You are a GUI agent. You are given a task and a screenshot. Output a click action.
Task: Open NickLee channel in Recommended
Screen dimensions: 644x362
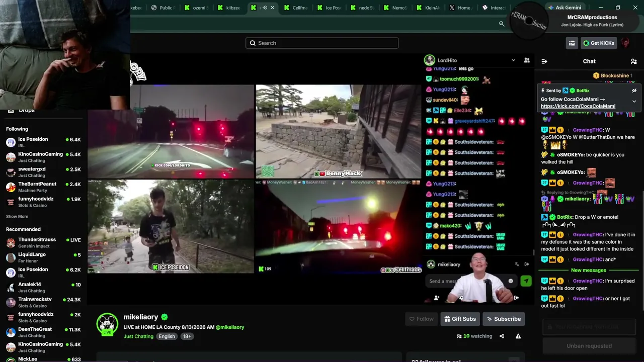43,359
